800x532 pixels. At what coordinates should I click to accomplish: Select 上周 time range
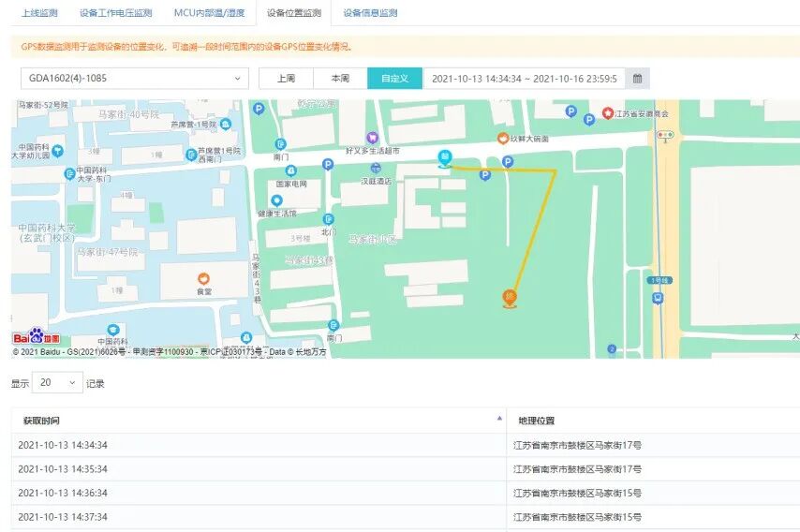[287, 78]
